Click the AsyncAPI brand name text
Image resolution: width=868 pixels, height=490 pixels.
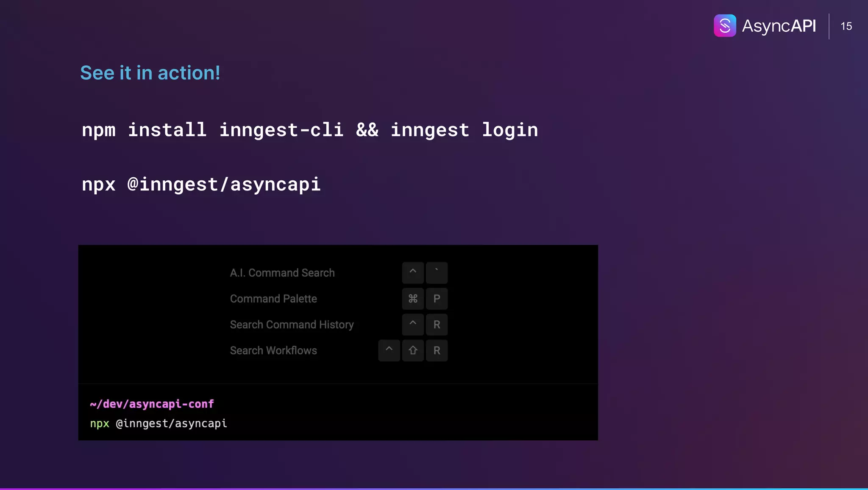pos(779,26)
